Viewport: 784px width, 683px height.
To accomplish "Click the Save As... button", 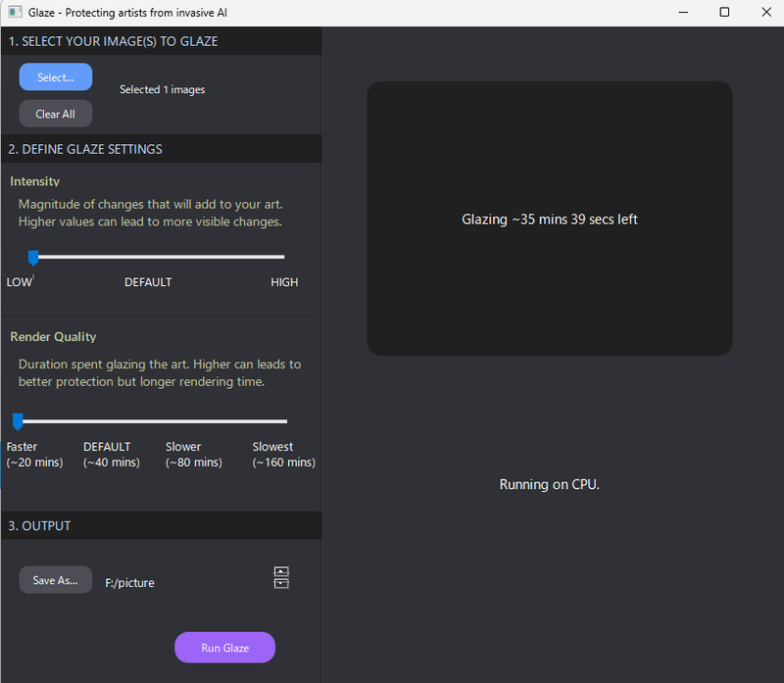I will [x=56, y=580].
